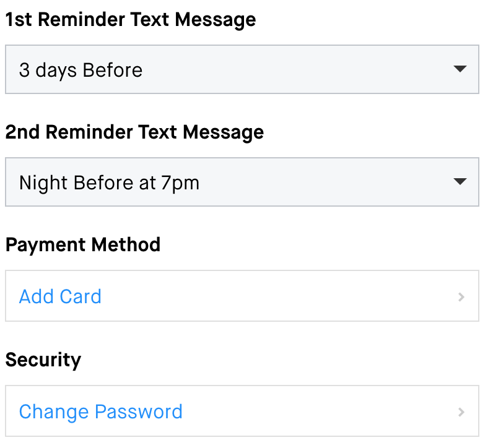Viewport: 493px width, 448px height.
Task: Open the 1st Reminder Text Message dropdown
Action: [242, 69]
